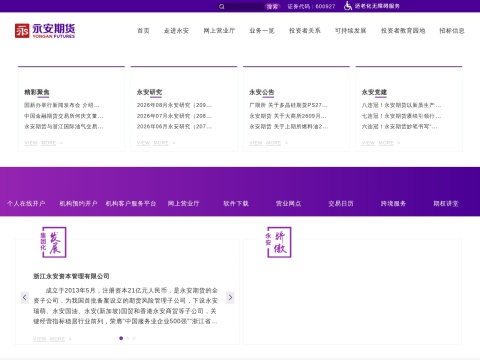Open news item 中国金融期货交易所
This screenshot has width=480, height=360.
click(64, 116)
